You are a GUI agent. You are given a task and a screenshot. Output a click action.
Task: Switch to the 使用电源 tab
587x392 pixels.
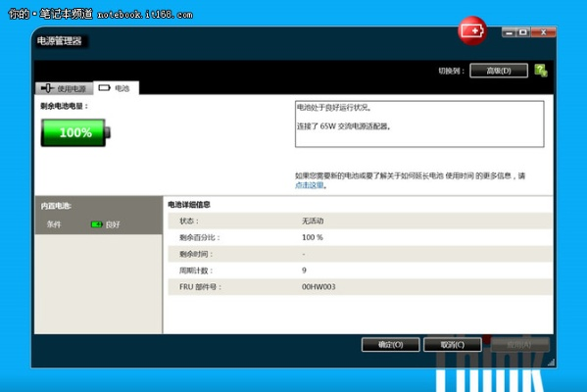(x=64, y=88)
